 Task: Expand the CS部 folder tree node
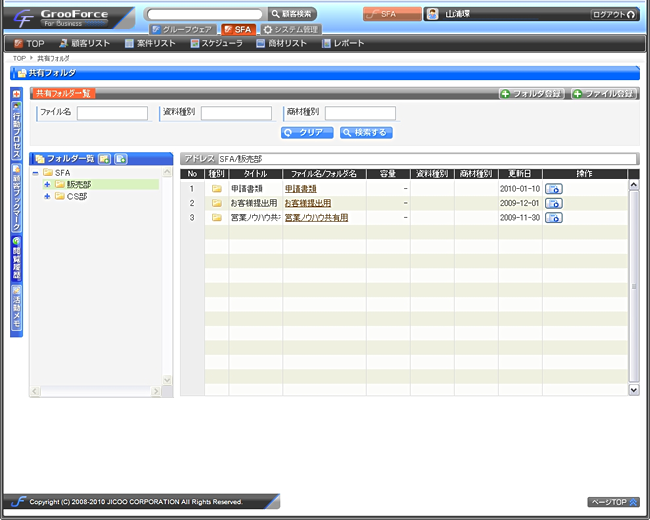click(47, 196)
